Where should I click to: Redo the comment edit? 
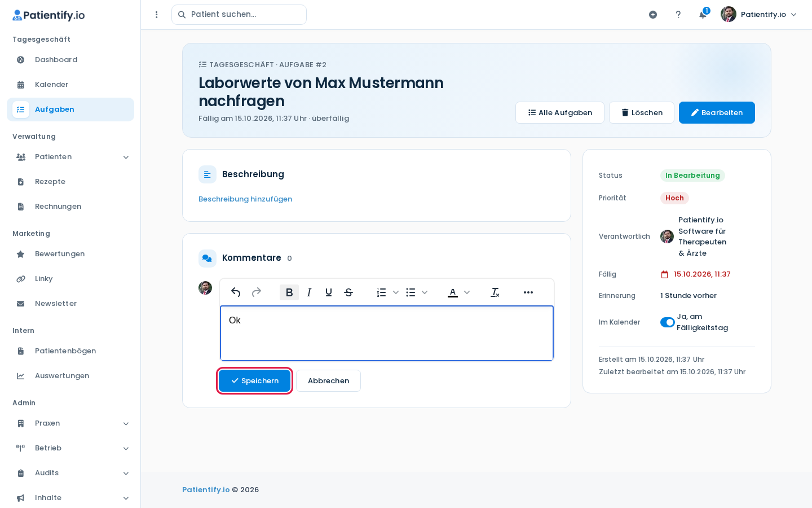257,292
